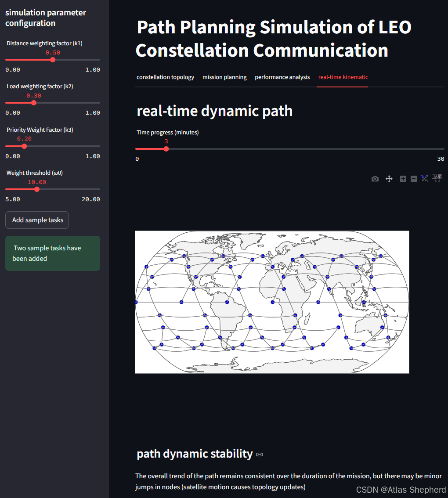Click the 'Weight threshold (ω0)' label

[35, 173]
